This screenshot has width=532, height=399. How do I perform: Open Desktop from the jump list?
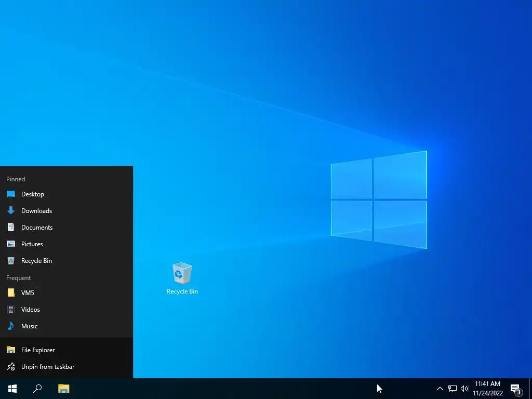pos(66,194)
